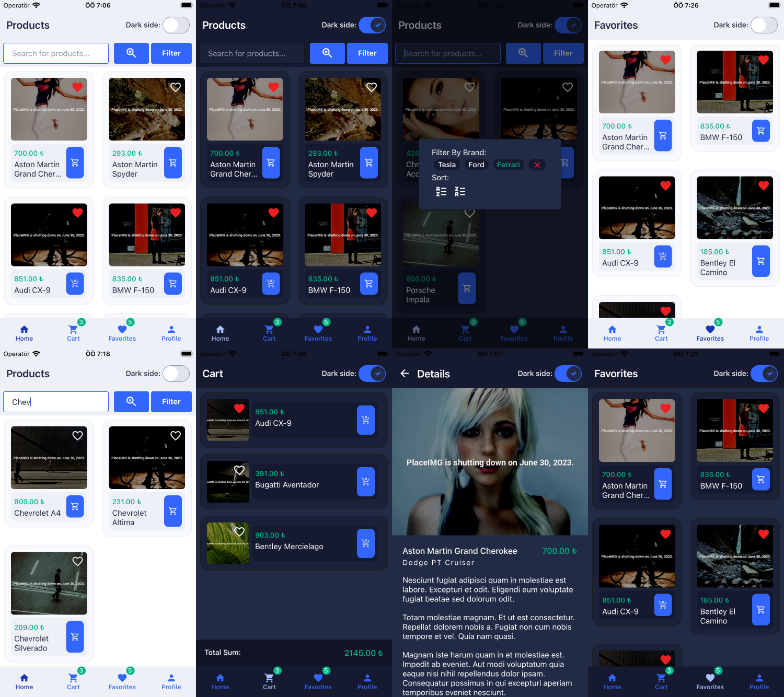784x697 pixels.
Task: Choose ascending sort icon in filter dialog
Action: (442, 192)
